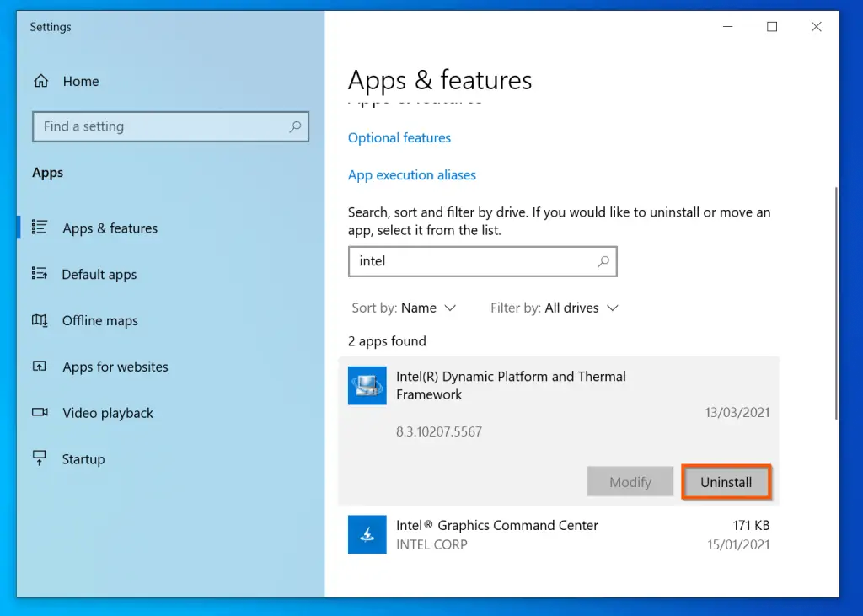Click the Apps & features list icon
The width and height of the screenshot is (863, 616).
(x=40, y=228)
